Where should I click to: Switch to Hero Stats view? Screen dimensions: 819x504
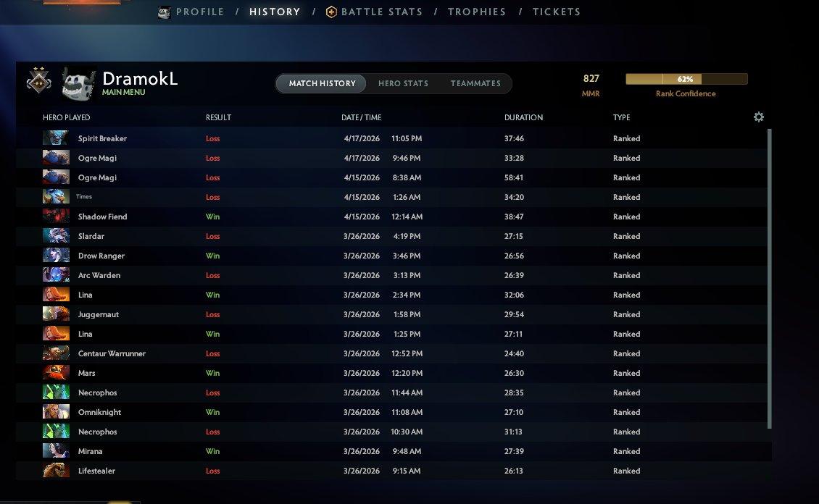(x=403, y=83)
